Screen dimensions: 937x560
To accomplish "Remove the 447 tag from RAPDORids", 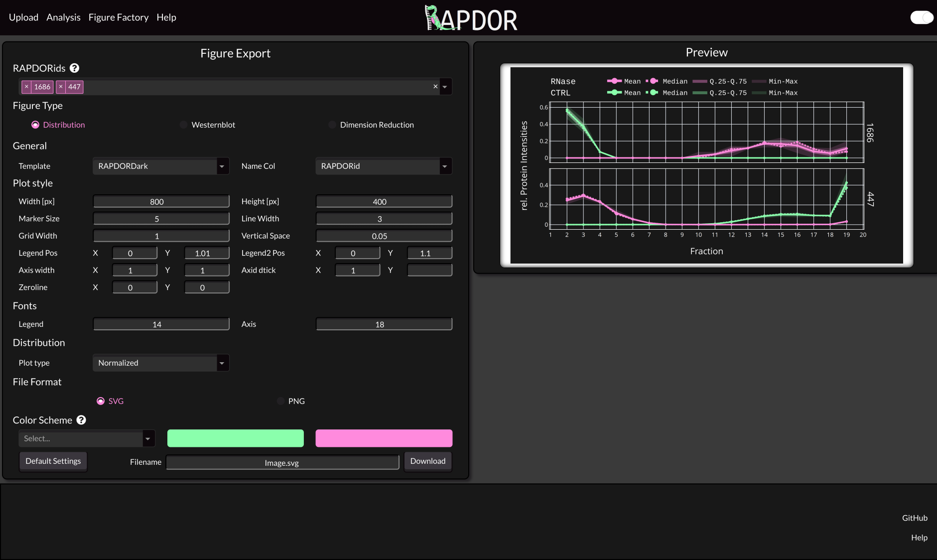I will pos(61,87).
